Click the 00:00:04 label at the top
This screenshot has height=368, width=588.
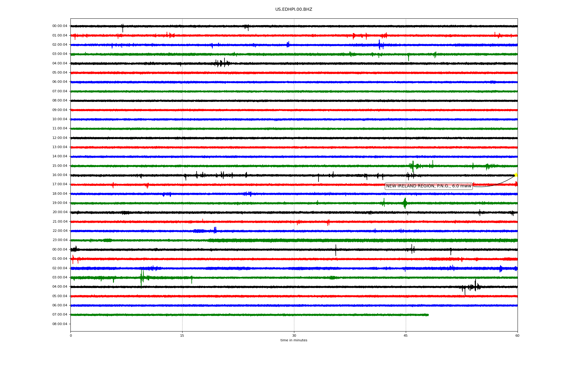point(60,26)
